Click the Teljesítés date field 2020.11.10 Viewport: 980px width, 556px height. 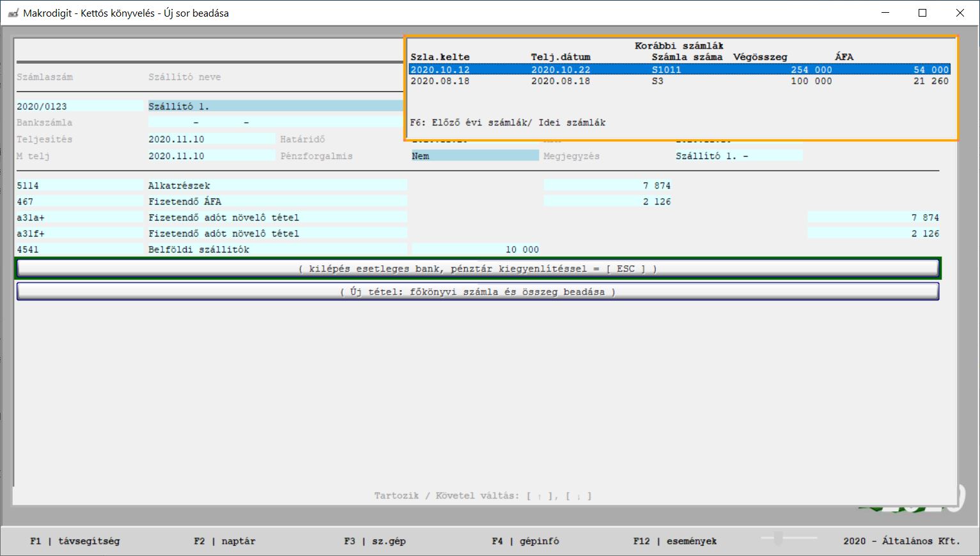tap(212, 139)
